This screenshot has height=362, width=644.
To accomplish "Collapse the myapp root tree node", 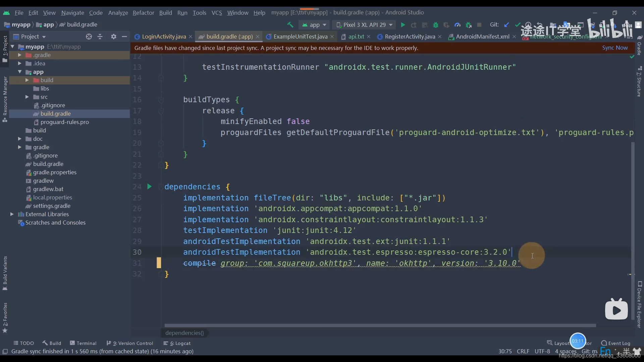I will pos(12,47).
